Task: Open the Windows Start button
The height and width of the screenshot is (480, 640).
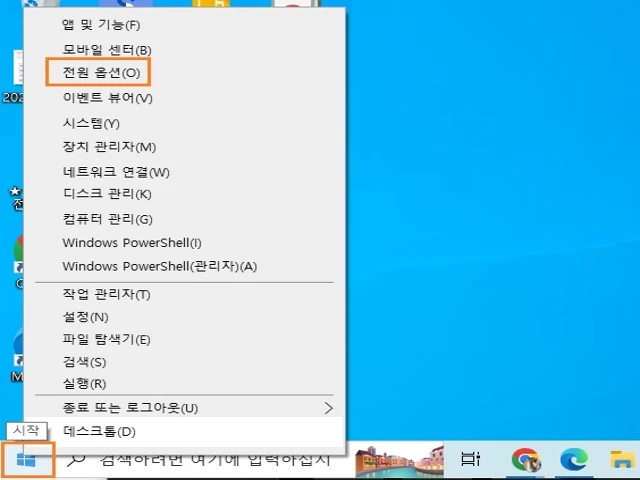Action: click(x=27, y=460)
